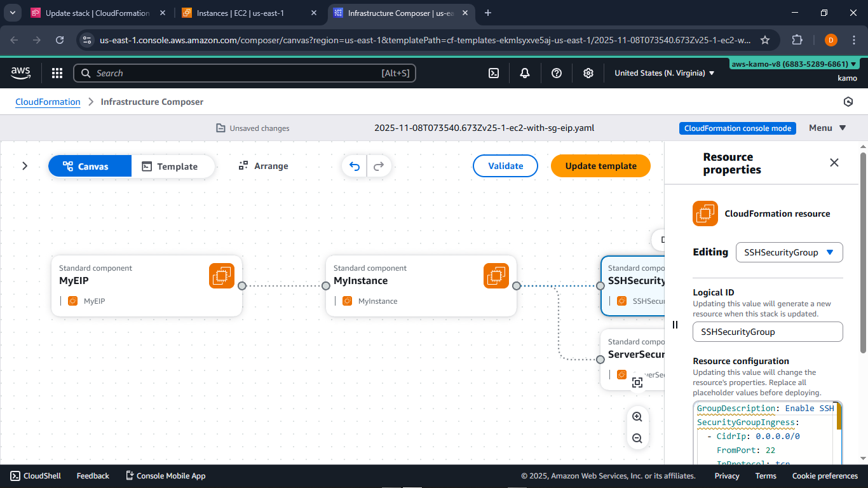Open the notifications bell
This screenshot has width=868, height=488.
(525, 73)
